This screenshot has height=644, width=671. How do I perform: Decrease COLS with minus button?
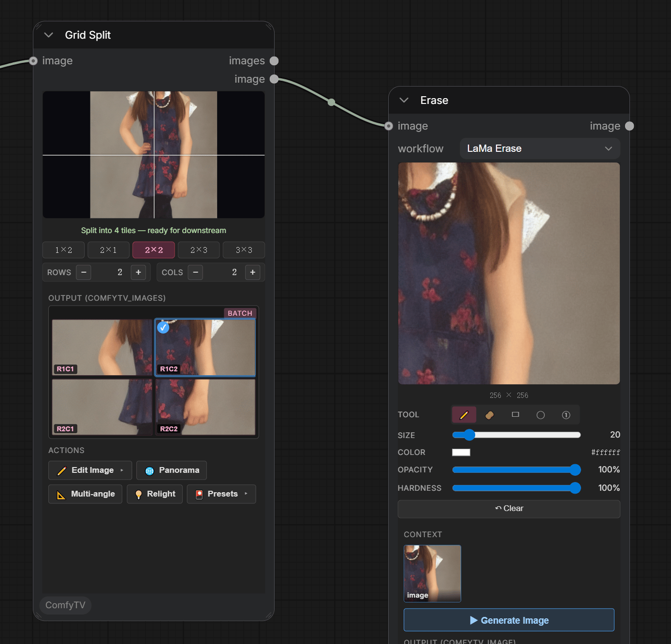point(195,272)
